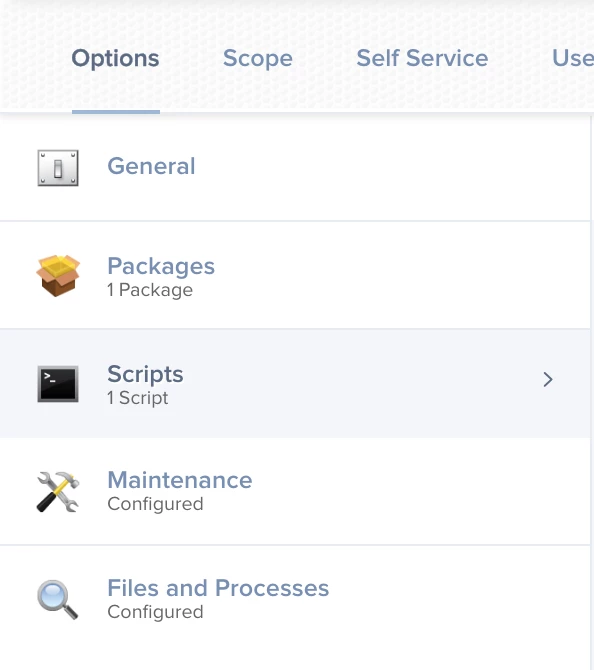Expand Scripts using the right chevron arrow
Screen dimensions: 594x670
547,379
